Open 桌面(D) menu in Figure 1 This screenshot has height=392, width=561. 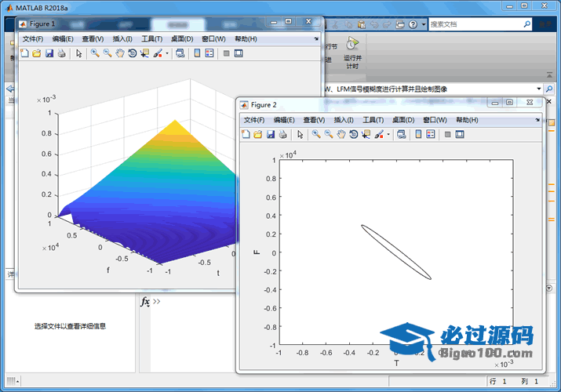click(x=182, y=39)
